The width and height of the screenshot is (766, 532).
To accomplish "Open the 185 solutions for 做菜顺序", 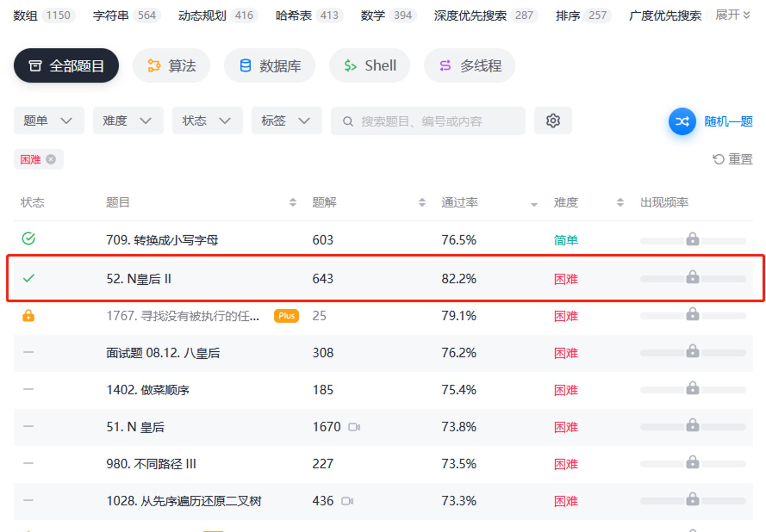I will [323, 390].
